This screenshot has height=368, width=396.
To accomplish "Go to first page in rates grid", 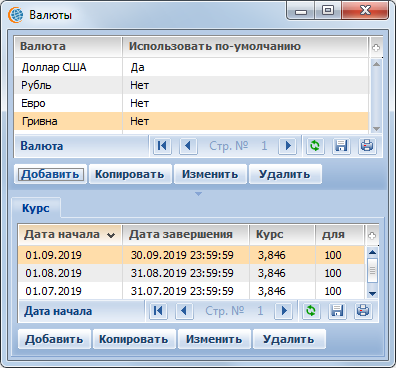I will 158,311.
